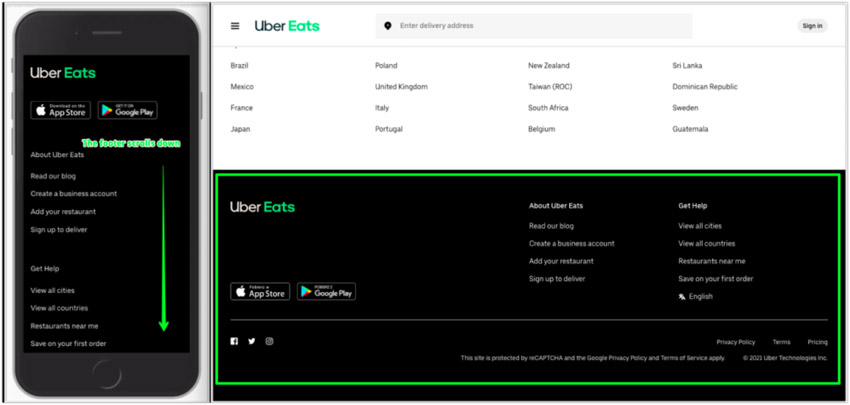Click the Uber Eats logo on phone mockup
Image resolution: width=850 pixels, height=405 pixels.
pyautogui.click(x=63, y=73)
